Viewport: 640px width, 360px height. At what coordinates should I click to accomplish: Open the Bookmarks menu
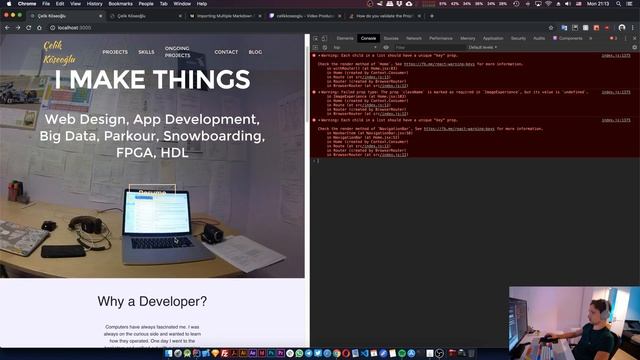[120, 4]
